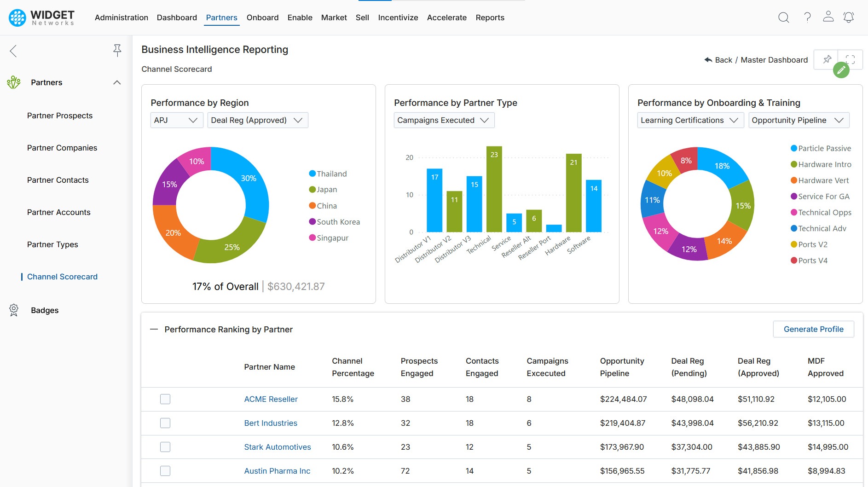Open the Bert Industries partner link
The width and height of the screenshot is (868, 487).
point(271,423)
